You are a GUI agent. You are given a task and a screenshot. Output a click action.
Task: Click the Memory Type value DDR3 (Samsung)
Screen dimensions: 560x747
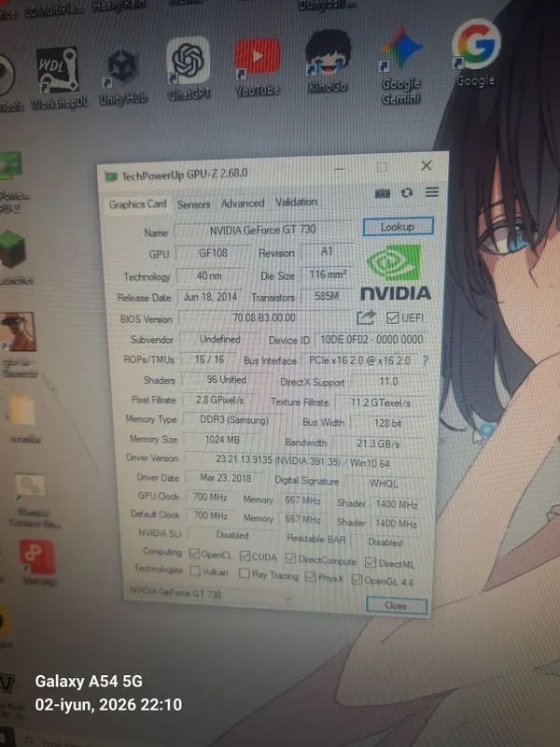pyautogui.click(x=234, y=419)
